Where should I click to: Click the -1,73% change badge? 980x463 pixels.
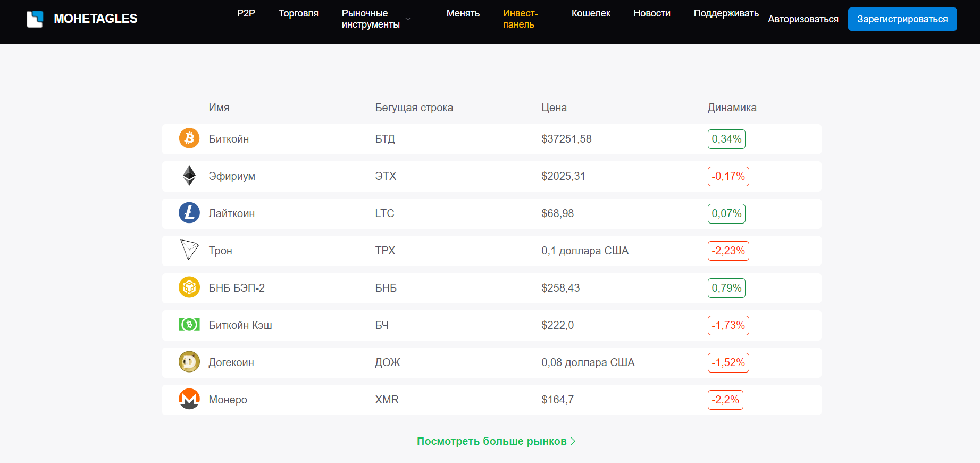pyautogui.click(x=728, y=325)
